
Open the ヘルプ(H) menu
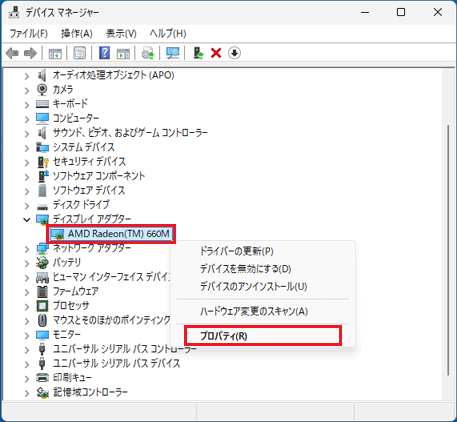pyautogui.click(x=168, y=33)
